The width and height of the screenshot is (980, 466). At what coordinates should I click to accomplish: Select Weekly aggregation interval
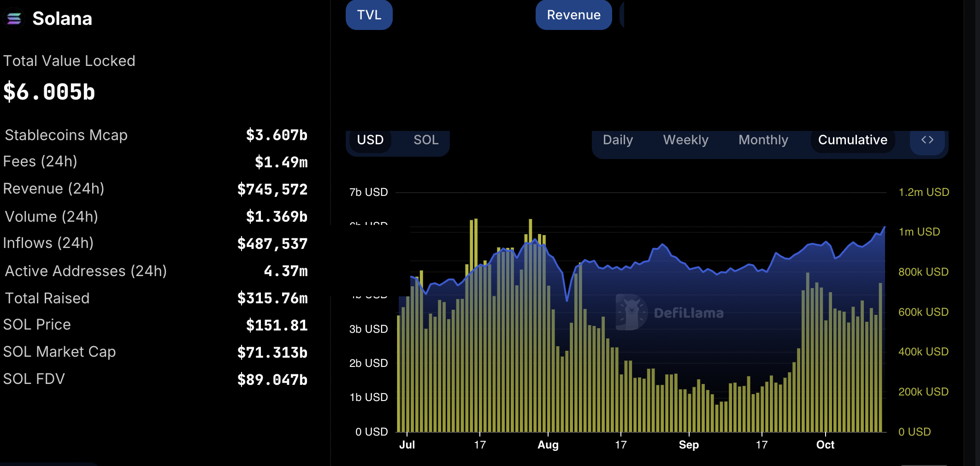click(x=685, y=140)
